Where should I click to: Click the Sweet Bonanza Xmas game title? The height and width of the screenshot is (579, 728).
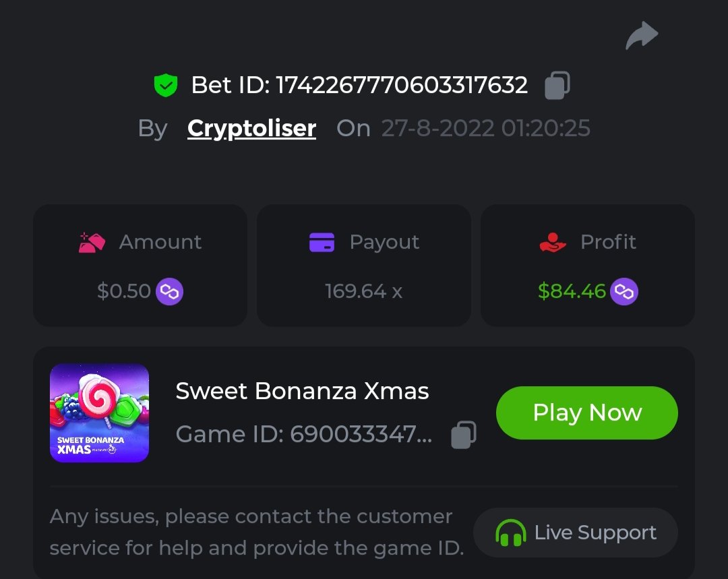(x=302, y=391)
